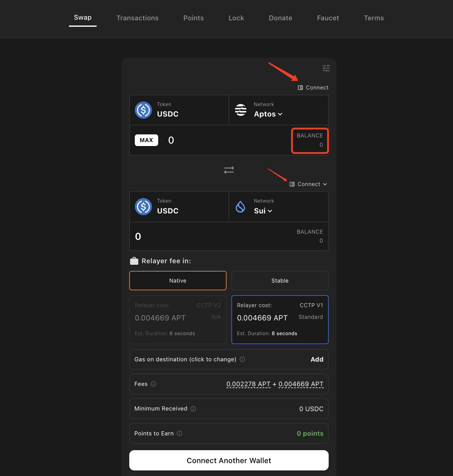Screen dimensions: 453x476
Task: Open the Terms tab
Action: [x=374, y=18]
